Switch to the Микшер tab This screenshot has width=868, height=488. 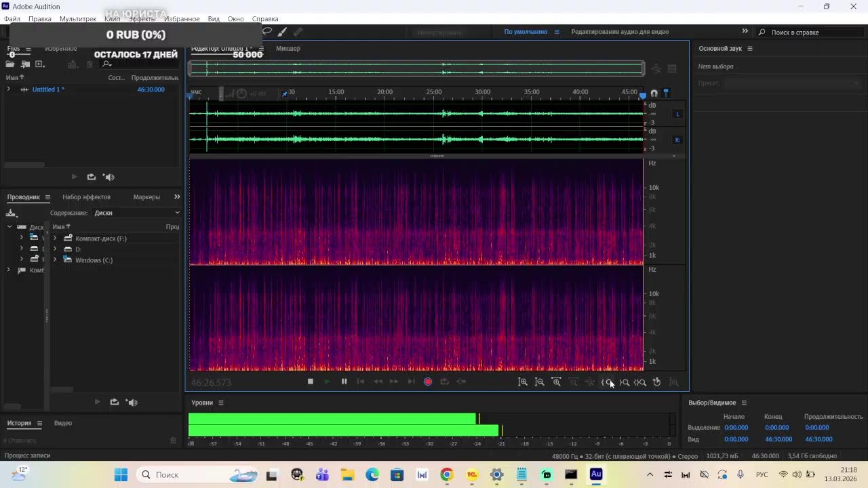pos(288,49)
